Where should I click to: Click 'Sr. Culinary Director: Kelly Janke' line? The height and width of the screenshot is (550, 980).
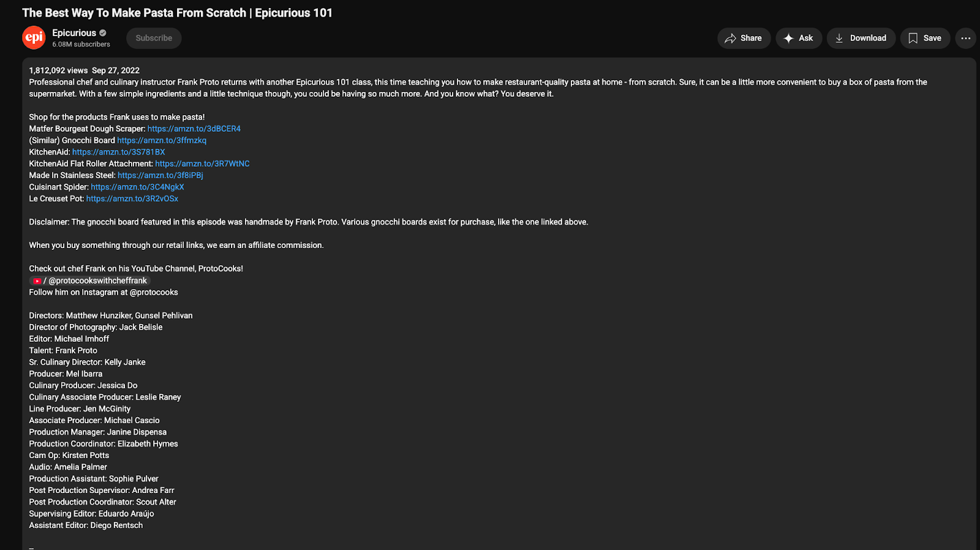pyautogui.click(x=87, y=362)
